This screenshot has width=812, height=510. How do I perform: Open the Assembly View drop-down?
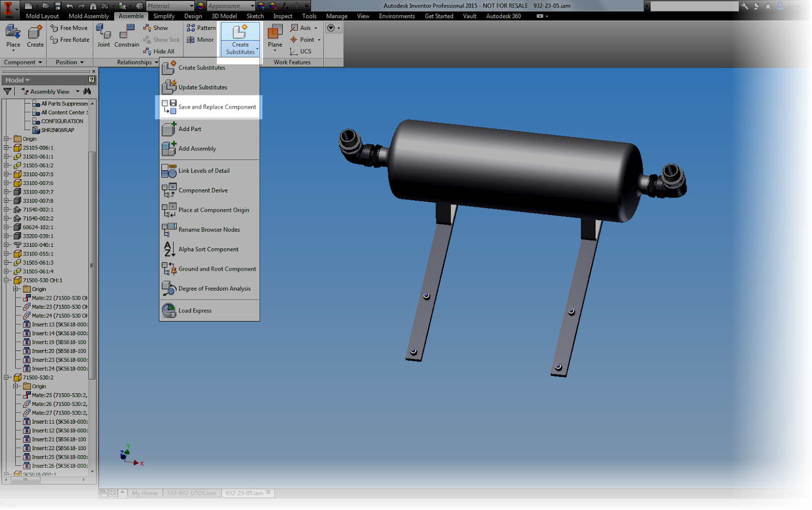point(77,91)
